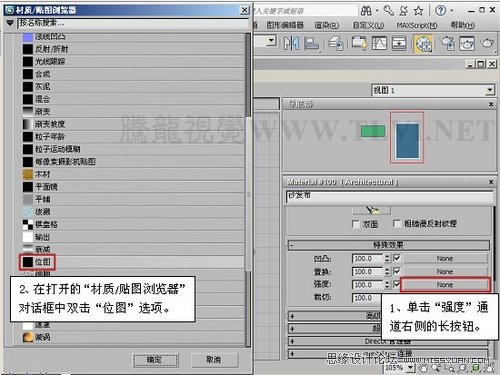Open the Layer Manager icon
The image size is (500, 375).
click(336, 43)
